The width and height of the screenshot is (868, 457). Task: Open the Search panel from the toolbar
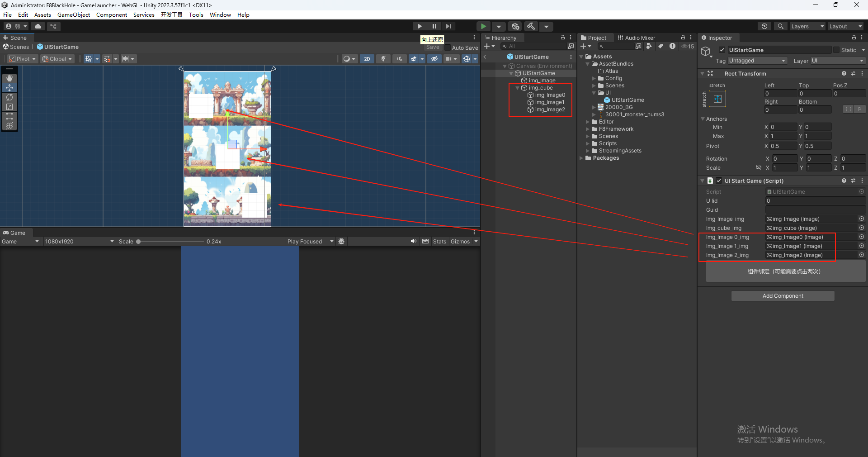click(780, 26)
